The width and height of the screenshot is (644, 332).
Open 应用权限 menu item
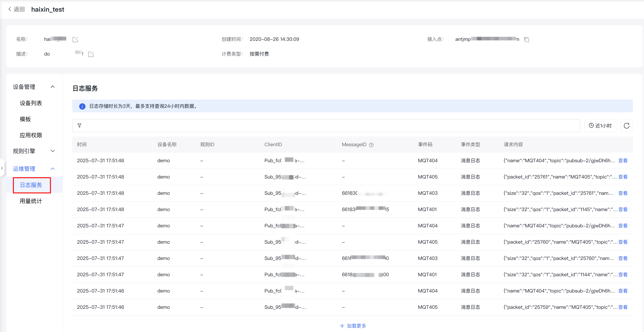31,135
